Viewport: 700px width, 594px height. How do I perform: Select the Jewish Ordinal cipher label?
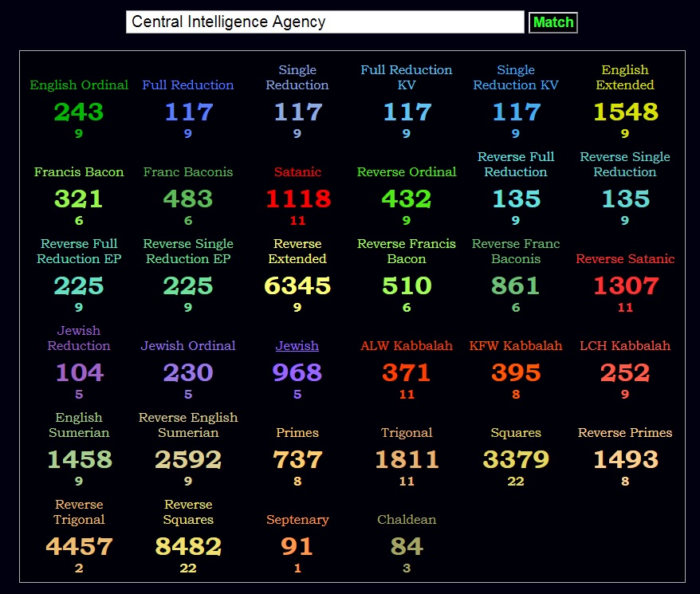pyautogui.click(x=188, y=346)
